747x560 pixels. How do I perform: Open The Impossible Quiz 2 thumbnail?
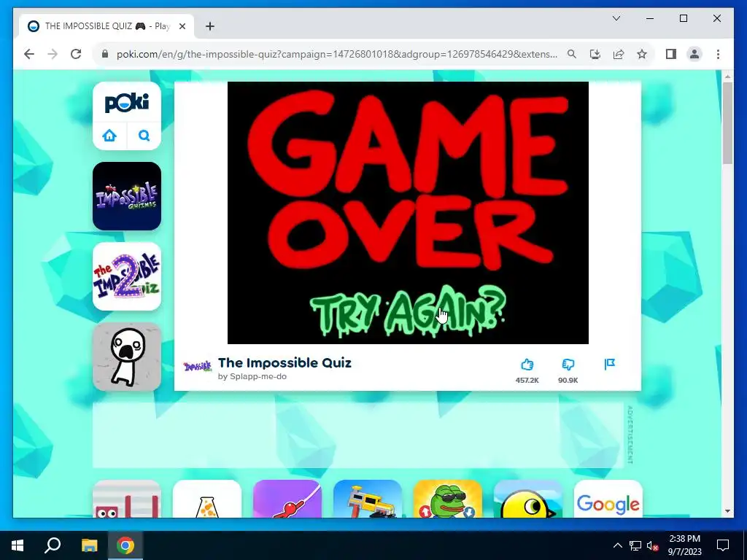pos(127,276)
